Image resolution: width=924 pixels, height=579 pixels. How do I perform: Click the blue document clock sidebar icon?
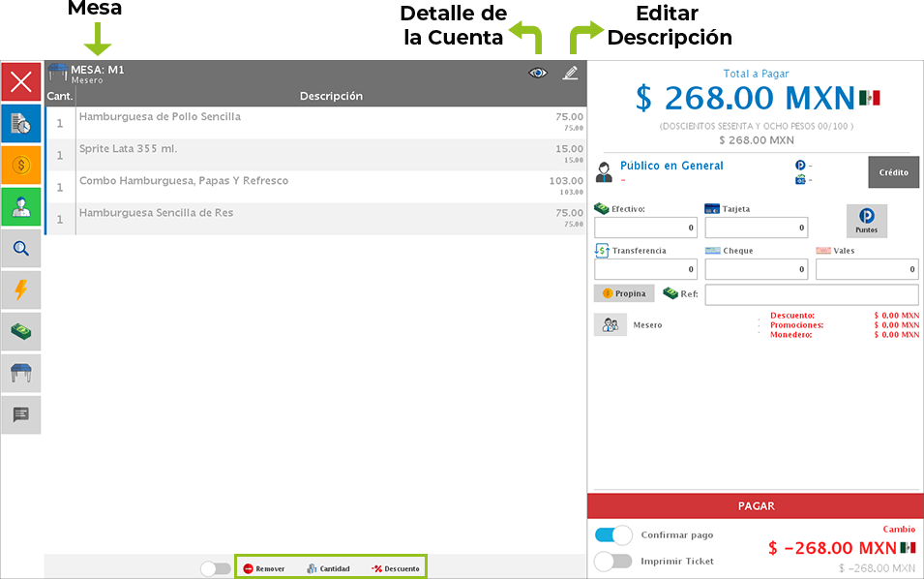point(21,124)
